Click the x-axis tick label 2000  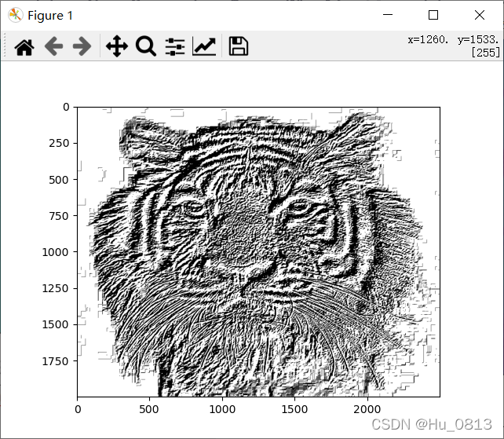tap(367, 409)
